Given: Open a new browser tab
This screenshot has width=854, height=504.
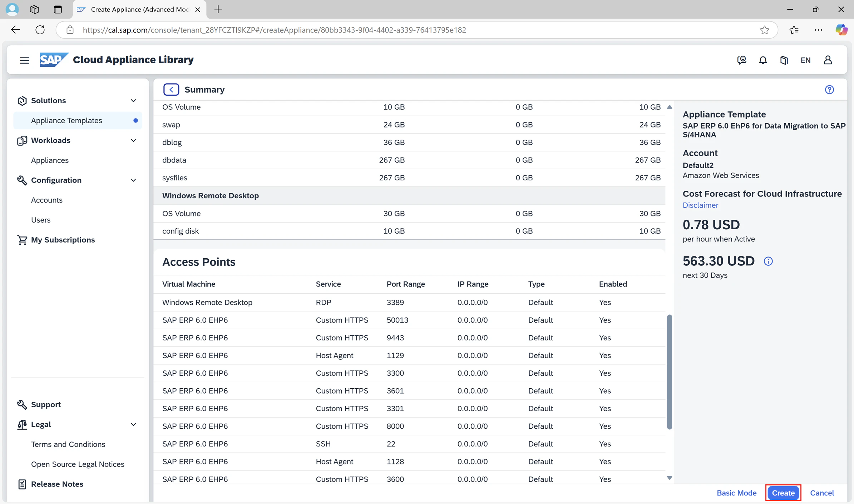Looking at the screenshot, I should point(218,9).
